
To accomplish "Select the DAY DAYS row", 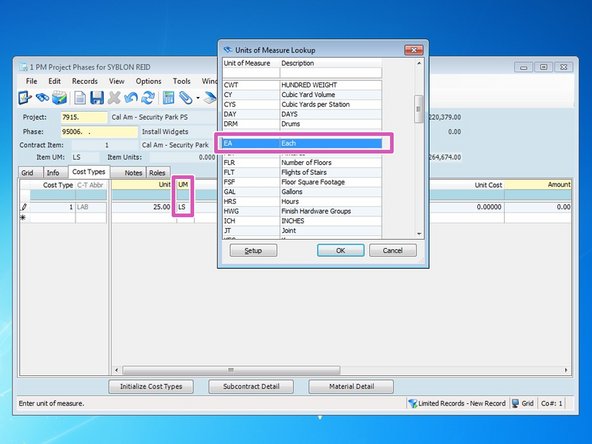I will click(302, 114).
